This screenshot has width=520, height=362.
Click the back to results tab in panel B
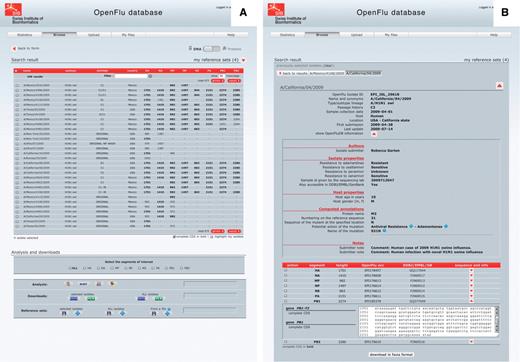pyautogui.click(x=293, y=73)
